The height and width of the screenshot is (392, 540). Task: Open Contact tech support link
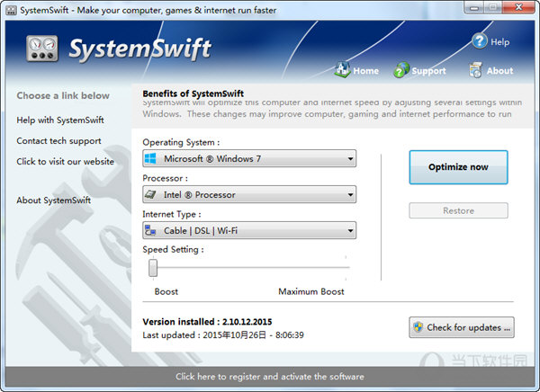(58, 141)
